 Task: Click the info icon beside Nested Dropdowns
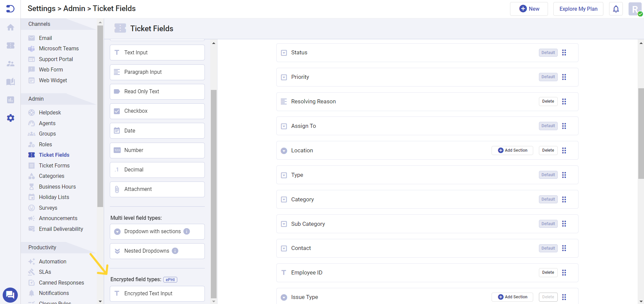175,251
